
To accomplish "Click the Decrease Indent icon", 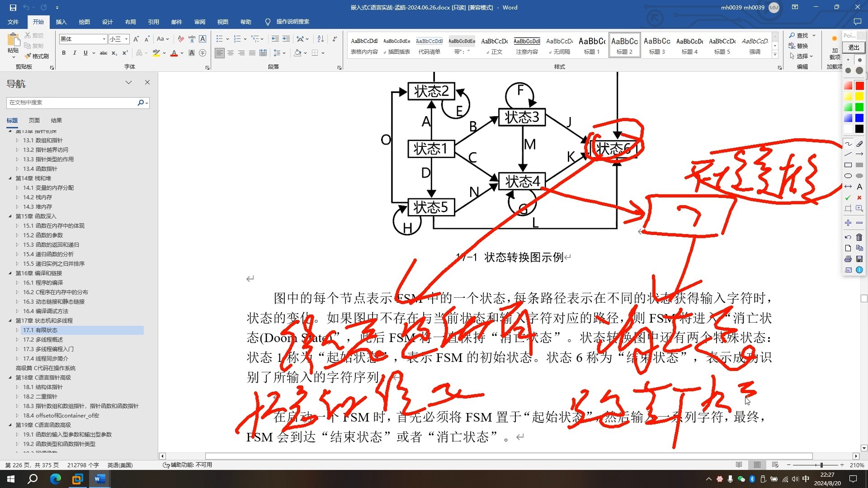I will click(x=275, y=39).
